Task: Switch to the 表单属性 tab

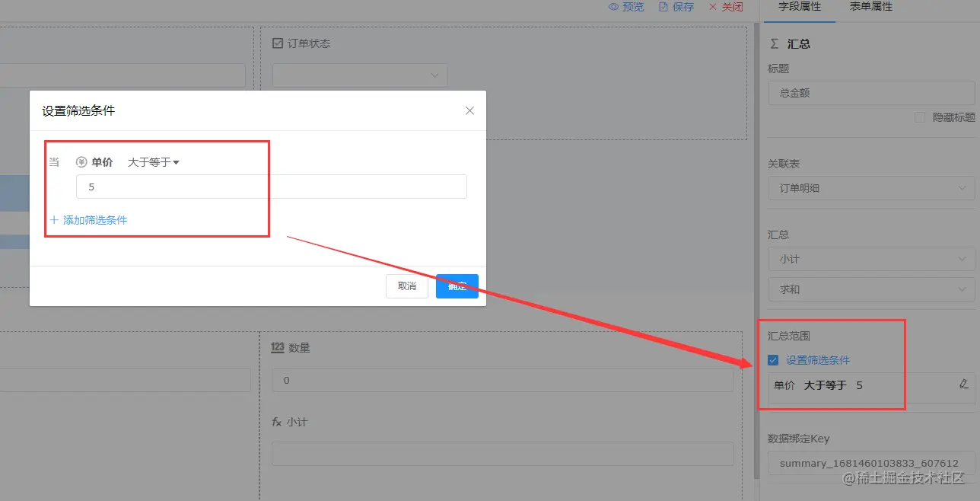Action: [x=871, y=7]
